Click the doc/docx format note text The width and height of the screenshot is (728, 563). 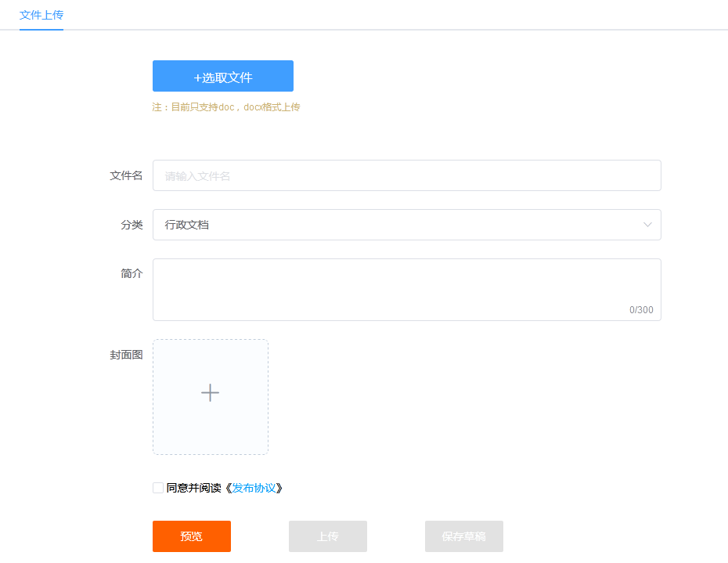tap(226, 107)
